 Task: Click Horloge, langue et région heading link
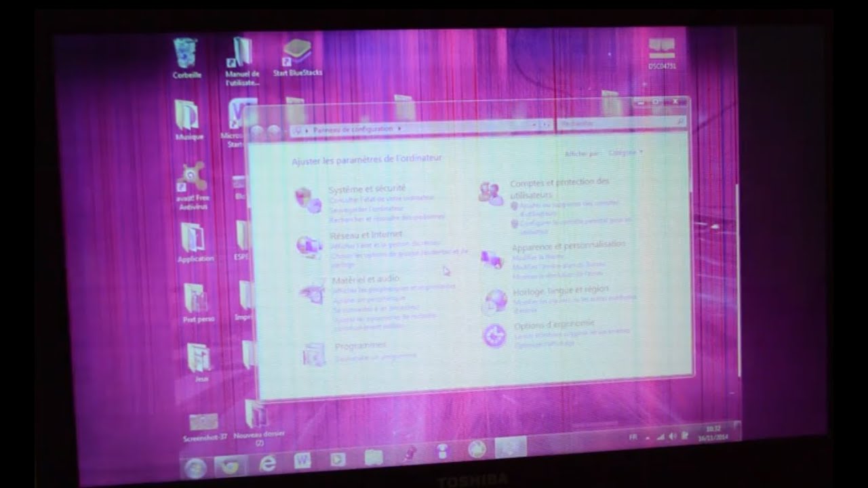point(561,290)
